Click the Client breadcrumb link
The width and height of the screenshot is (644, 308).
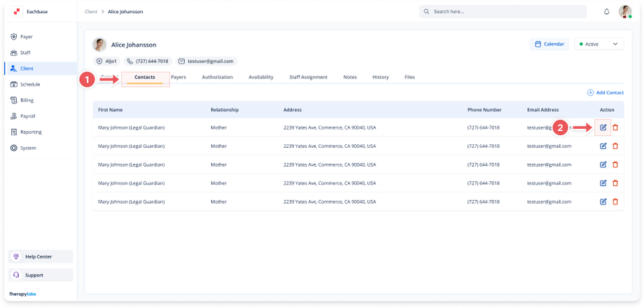pos(91,12)
